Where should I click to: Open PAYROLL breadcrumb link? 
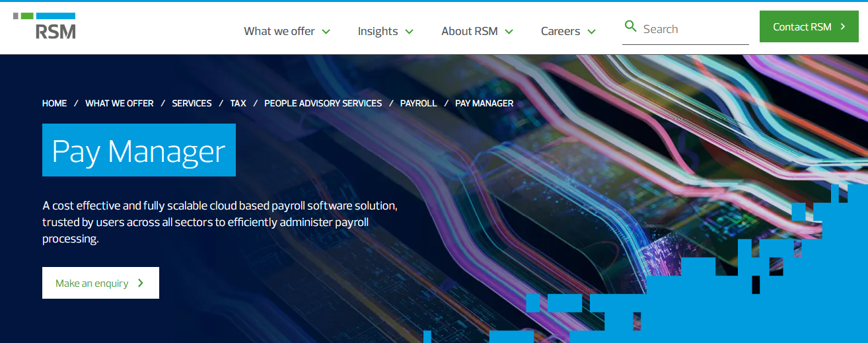(x=419, y=103)
